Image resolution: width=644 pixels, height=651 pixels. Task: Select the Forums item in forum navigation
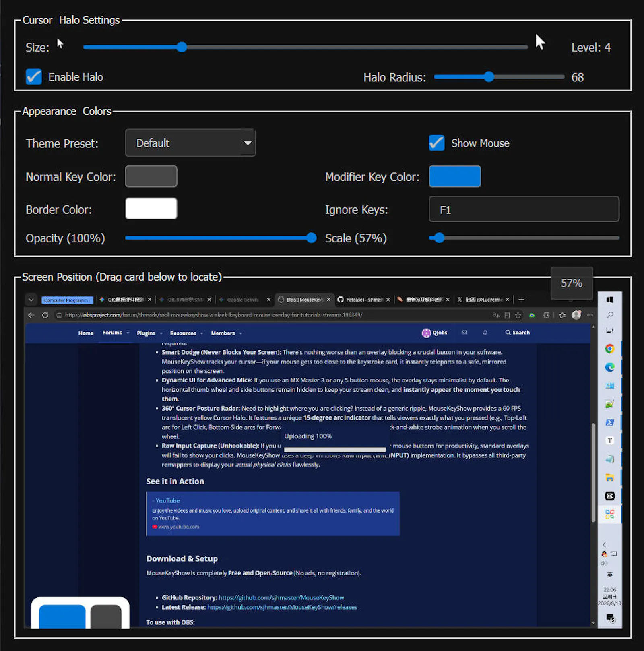pyautogui.click(x=112, y=333)
